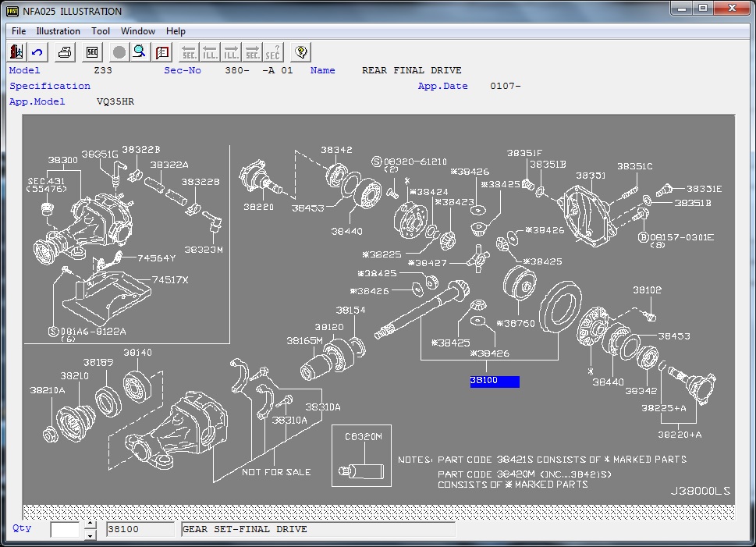Screen dimensions: 756x547
Task: Decrease quantity with Qty down arrow
Action: (x=90, y=535)
